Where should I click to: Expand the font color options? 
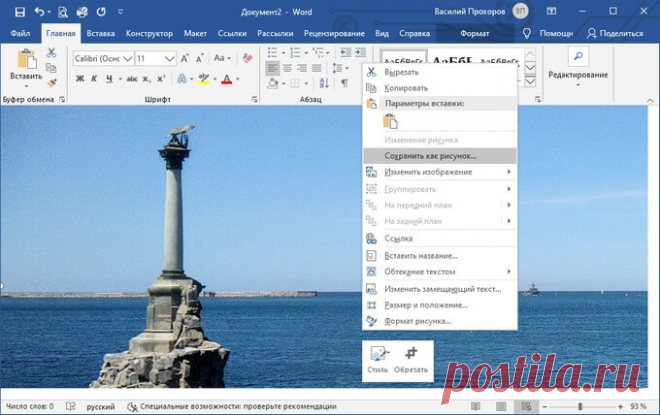238,79
